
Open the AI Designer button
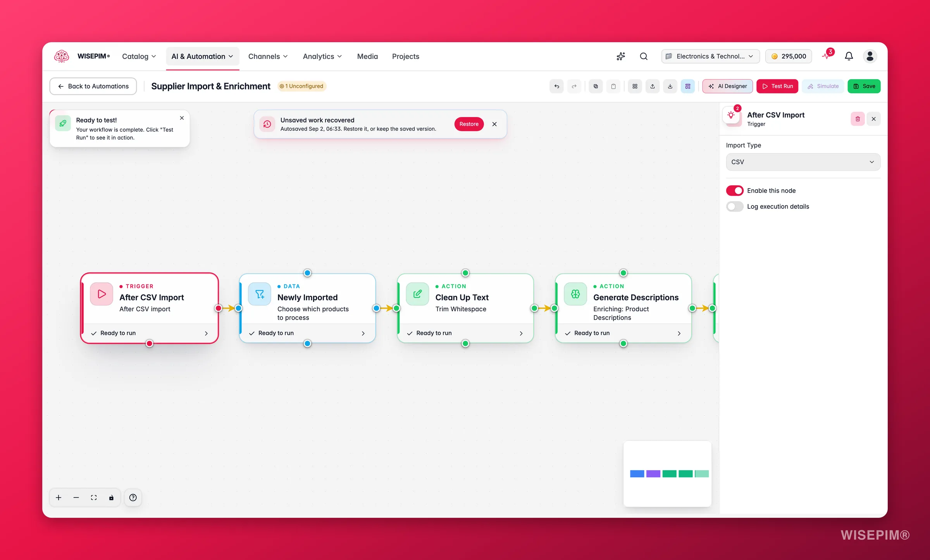pos(727,86)
